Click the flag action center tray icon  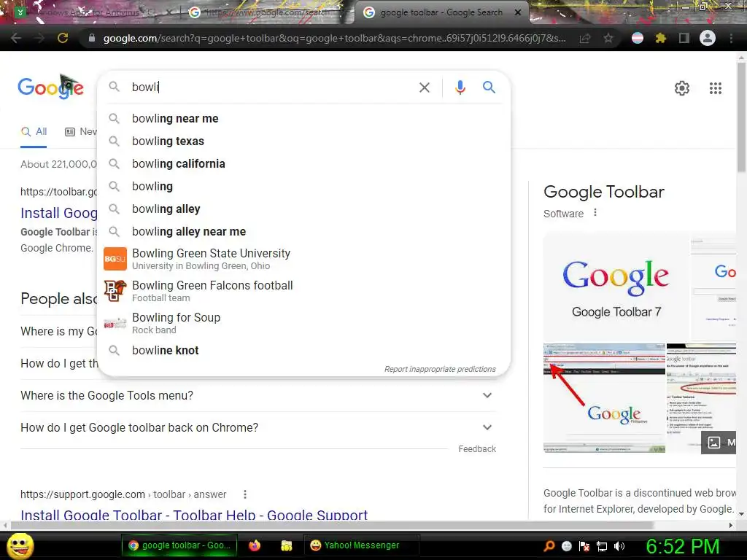pos(584,546)
